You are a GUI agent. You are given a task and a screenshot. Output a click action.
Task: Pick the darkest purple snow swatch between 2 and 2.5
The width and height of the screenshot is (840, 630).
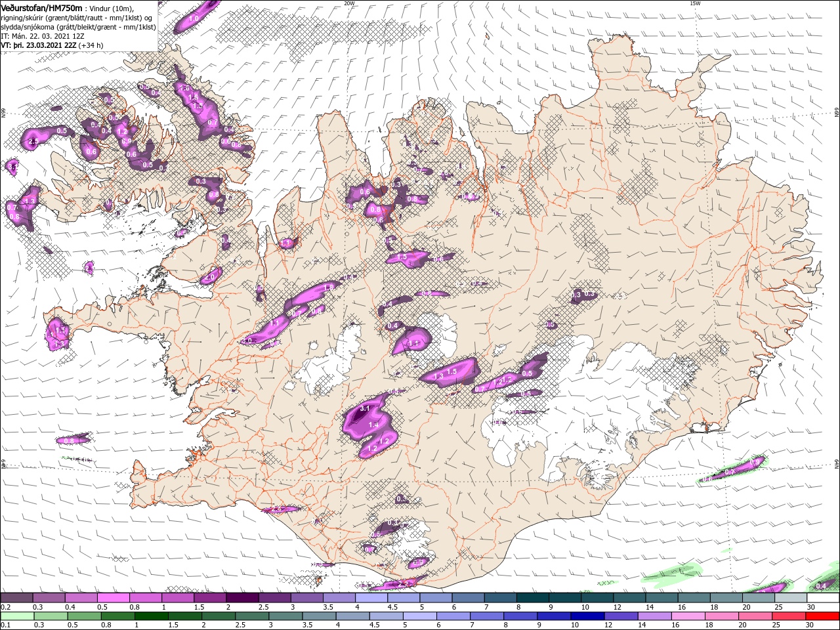[242, 598]
